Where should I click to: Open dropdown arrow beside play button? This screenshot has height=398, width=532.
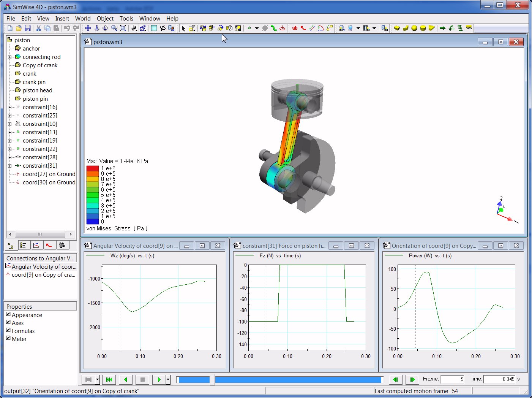point(168,379)
